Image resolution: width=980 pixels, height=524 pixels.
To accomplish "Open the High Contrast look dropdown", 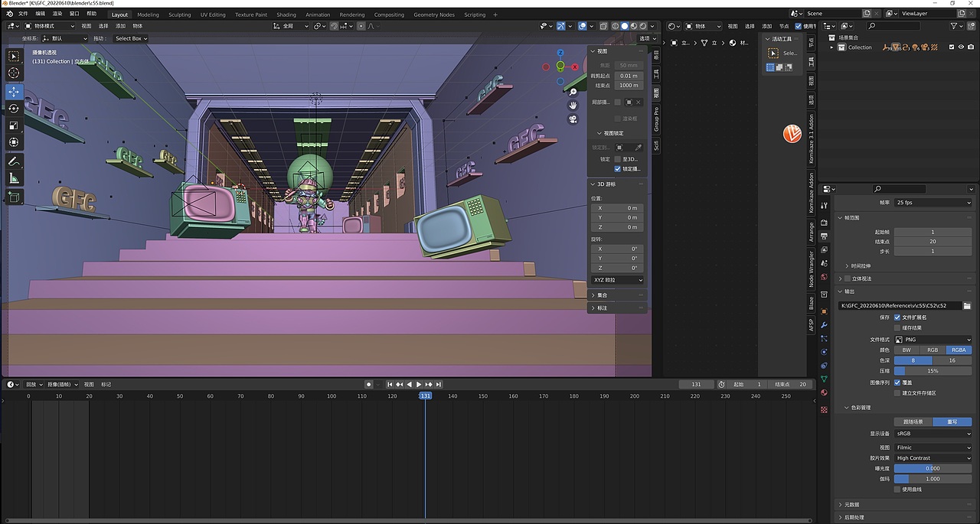I will pos(933,458).
